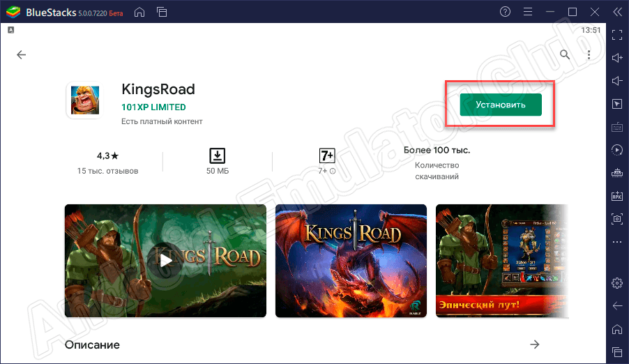Screen dimensions: 629x364
Task: Open the red dragon KingsRoad screenshot
Action: point(351,260)
